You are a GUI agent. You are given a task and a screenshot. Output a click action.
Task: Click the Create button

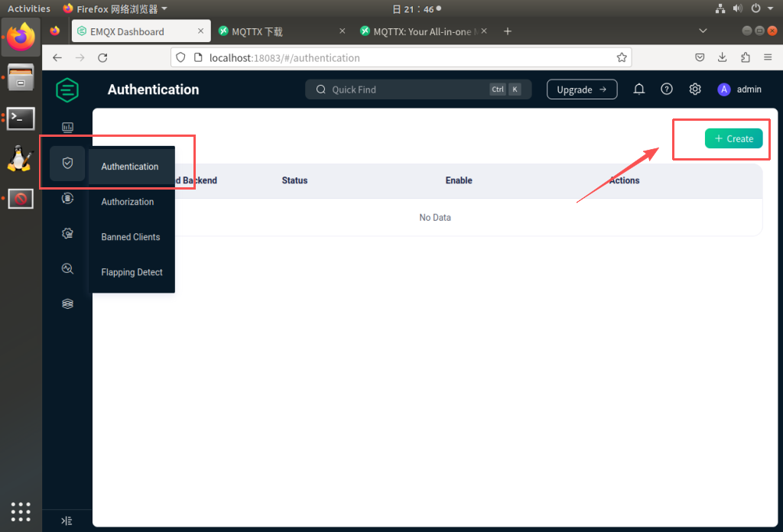tap(733, 138)
